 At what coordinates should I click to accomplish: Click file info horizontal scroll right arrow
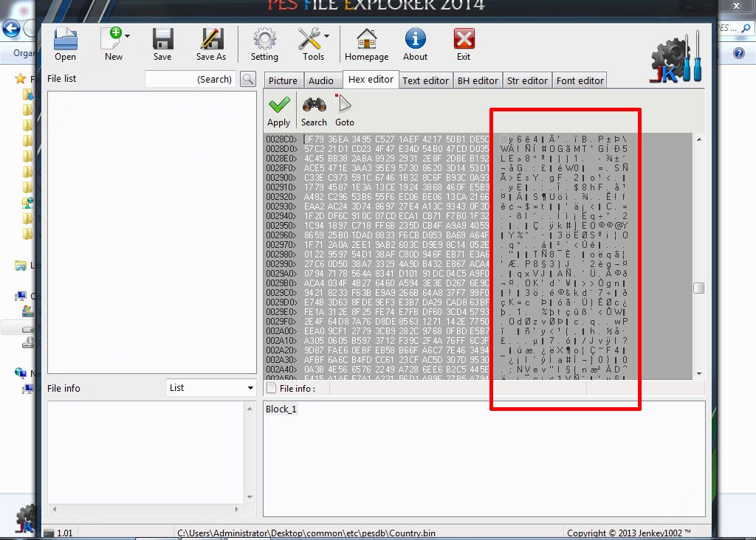237,509
